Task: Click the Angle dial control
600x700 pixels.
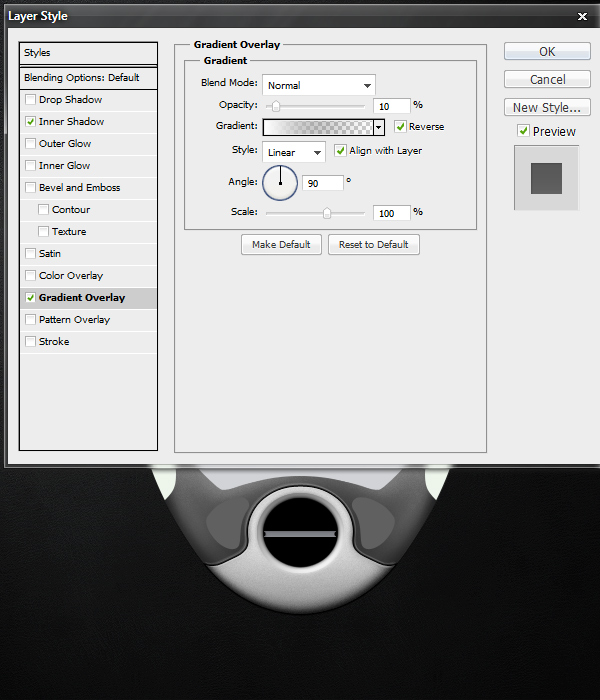Action: [280, 183]
